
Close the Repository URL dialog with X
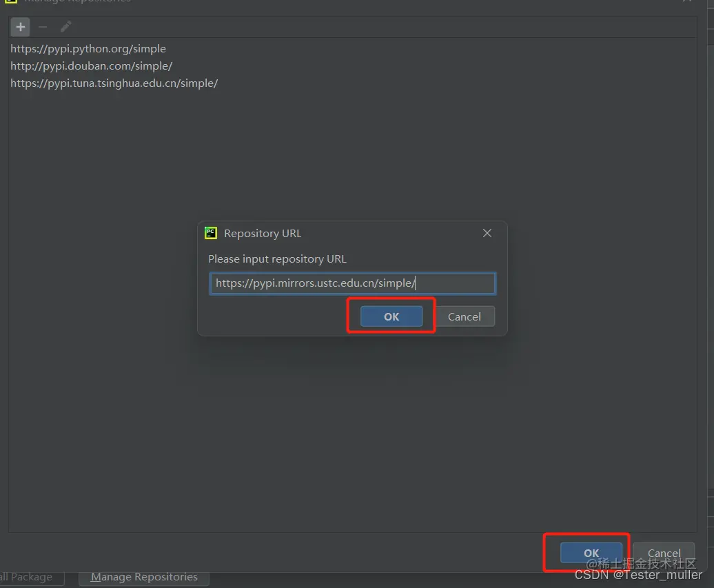coord(487,233)
